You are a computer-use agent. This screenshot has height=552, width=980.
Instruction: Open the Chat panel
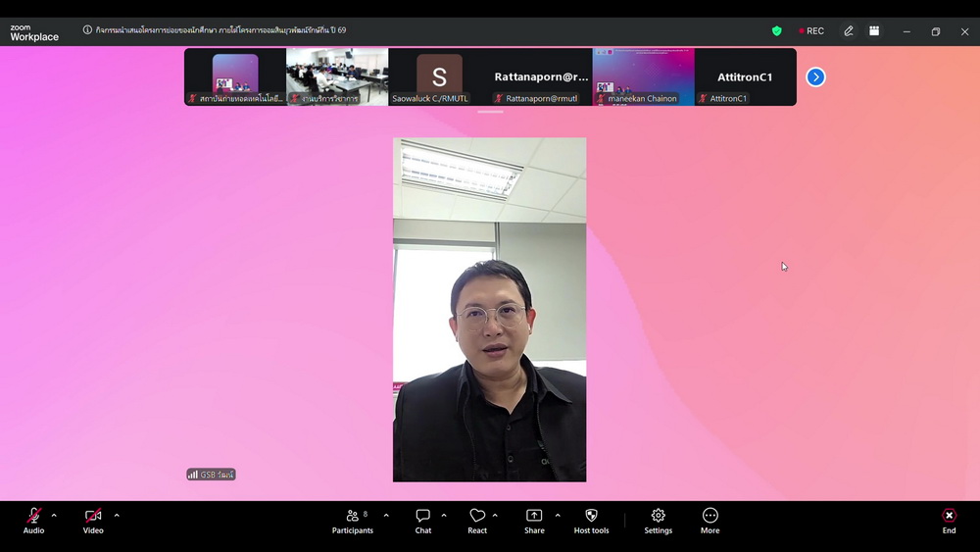coord(422,520)
